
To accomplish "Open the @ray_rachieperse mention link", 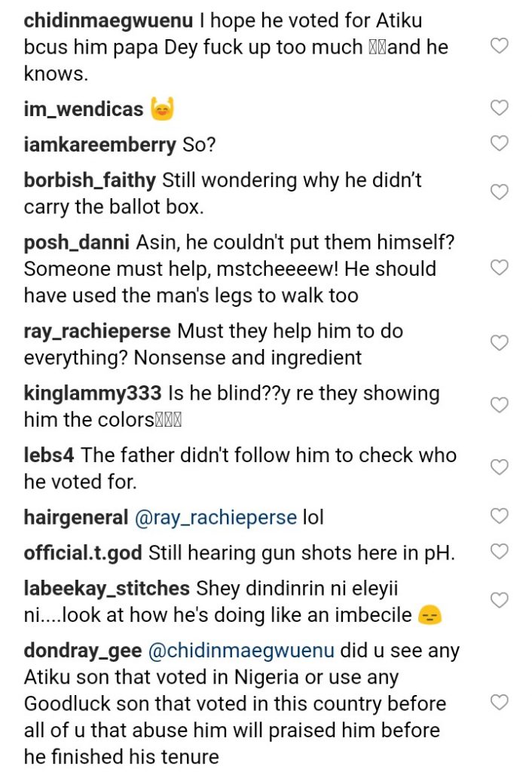I will (216, 518).
